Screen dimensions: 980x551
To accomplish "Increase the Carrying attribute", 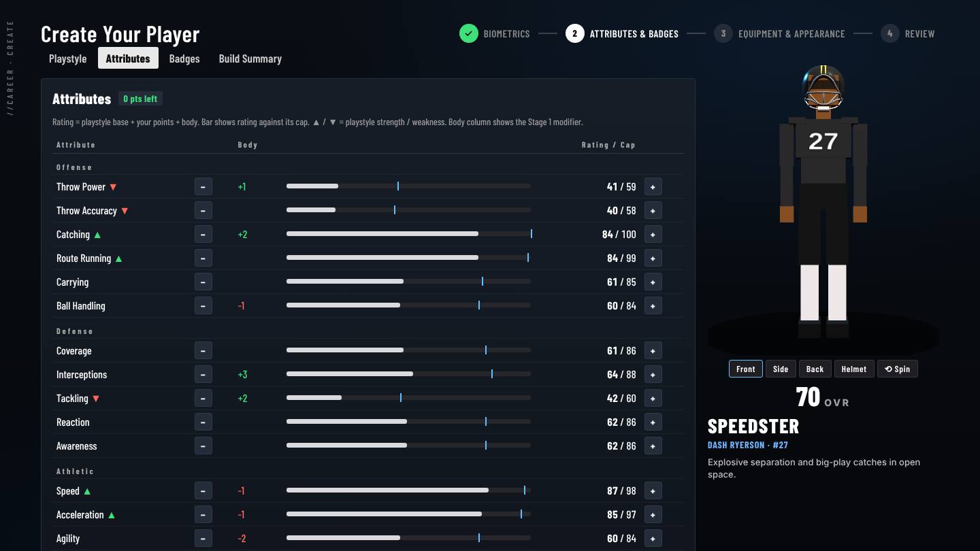I will [x=653, y=282].
